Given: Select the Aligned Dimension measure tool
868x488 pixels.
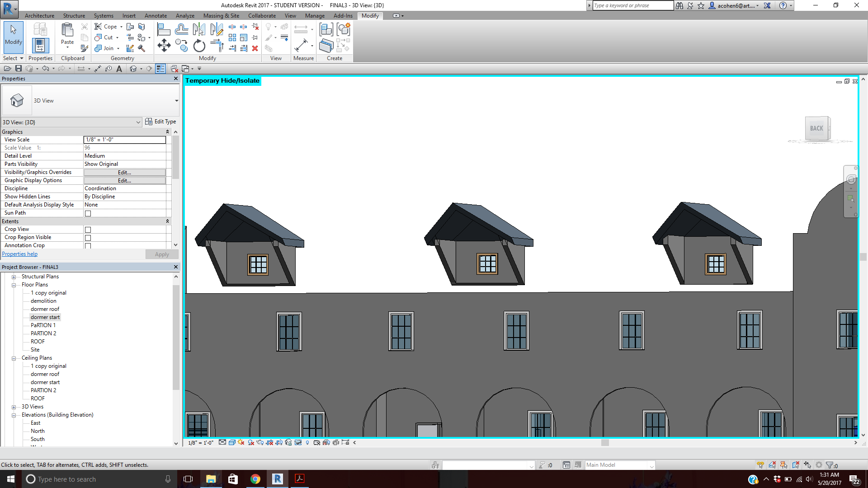Looking at the screenshot, I should point(301,46).
